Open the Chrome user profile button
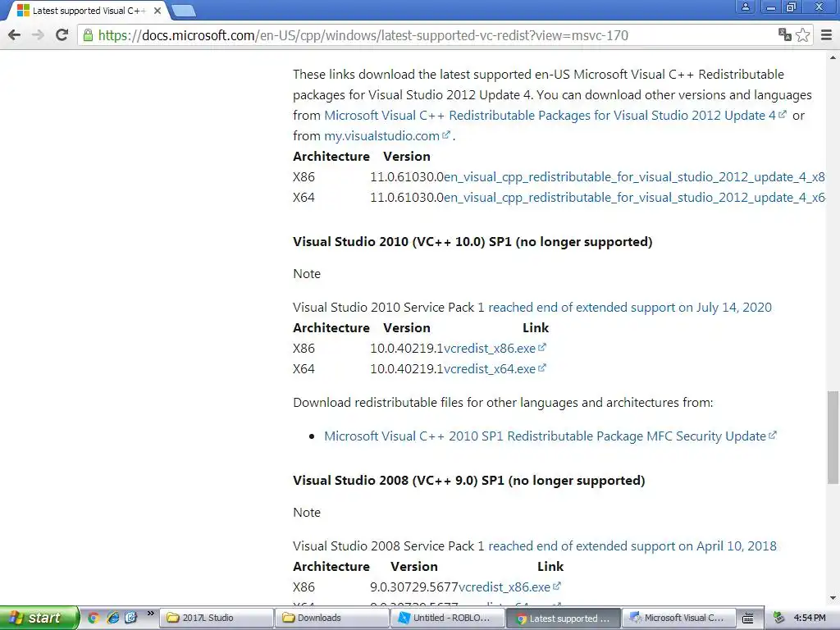 click(745, 7)
